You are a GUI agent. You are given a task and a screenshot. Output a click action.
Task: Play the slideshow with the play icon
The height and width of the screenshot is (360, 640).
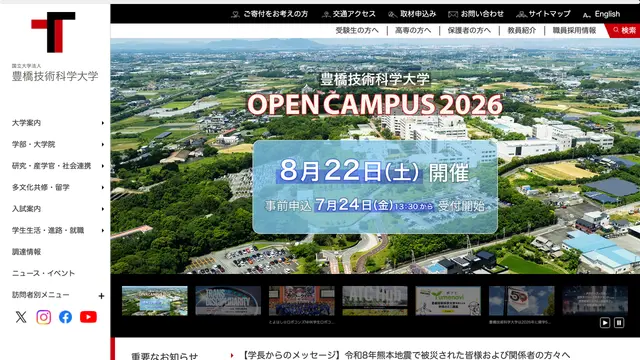pyautogui.click(x=605, y=323)
